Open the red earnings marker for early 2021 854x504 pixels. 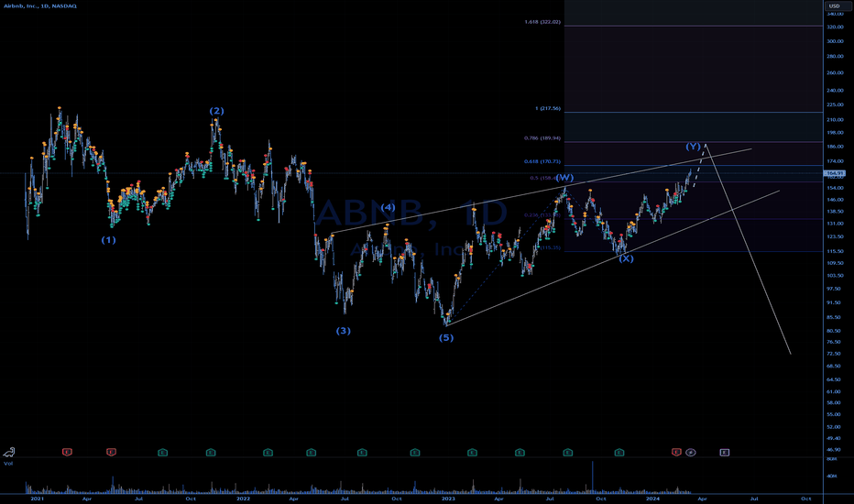pos(67,453)
